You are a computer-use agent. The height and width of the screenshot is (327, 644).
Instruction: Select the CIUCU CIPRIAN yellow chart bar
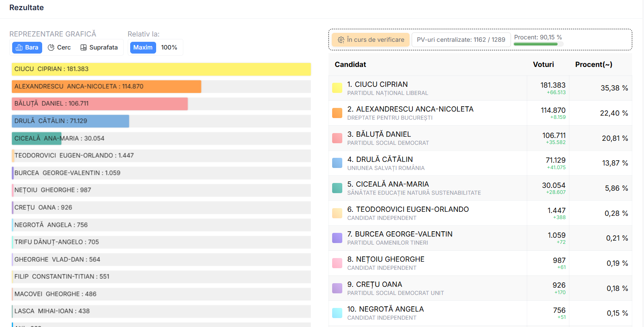click(x=161, y=69)
